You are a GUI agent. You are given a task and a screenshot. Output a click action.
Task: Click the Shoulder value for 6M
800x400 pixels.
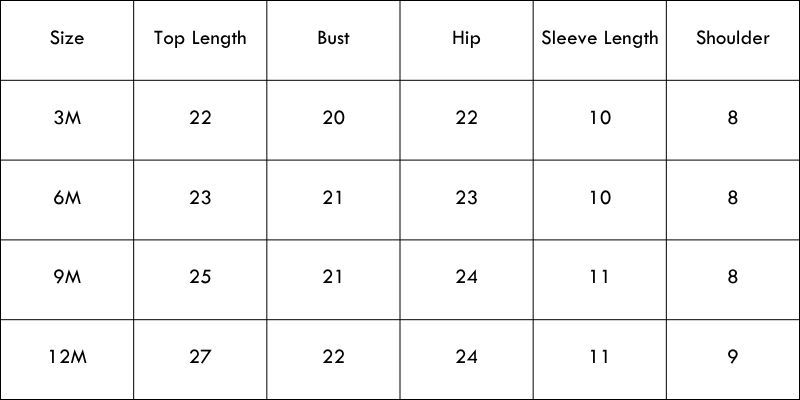(x=733, y=198)
